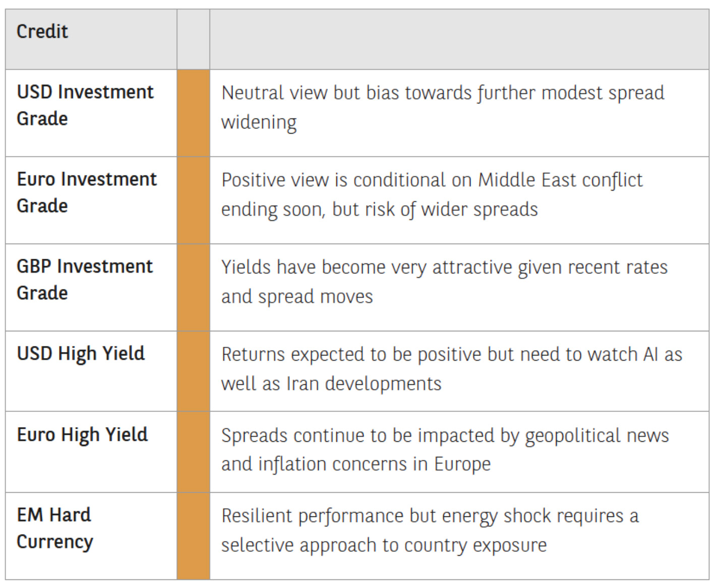Image resolution: width=711 pixels, height=588 pixels.
Task: Select the EM Hard Currency label
Action: tap(54, 528)
